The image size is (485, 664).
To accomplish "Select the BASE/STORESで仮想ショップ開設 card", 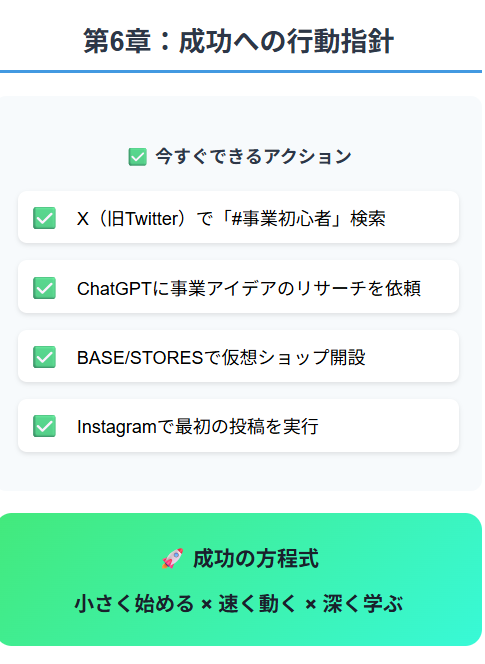I will click(x=238, y=356).
